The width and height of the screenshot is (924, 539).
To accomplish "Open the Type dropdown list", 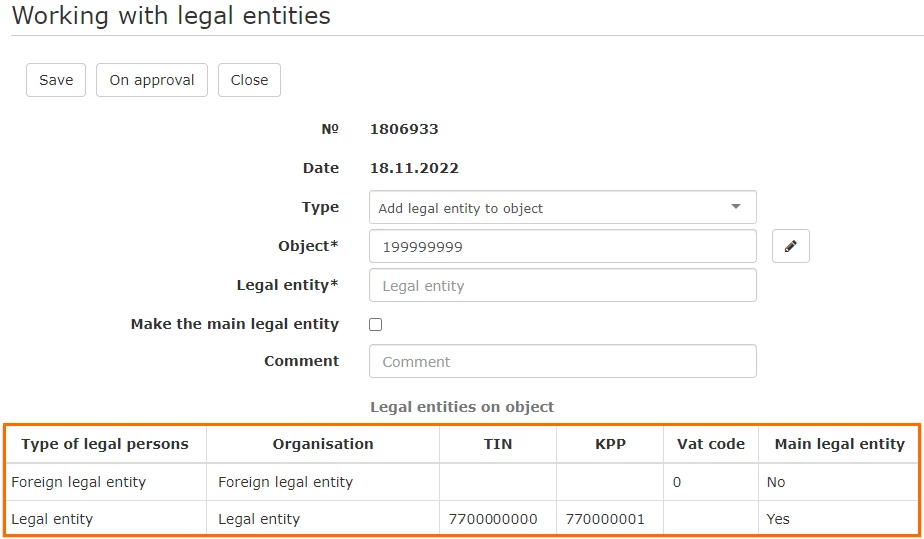I will [x=562, y=208].
